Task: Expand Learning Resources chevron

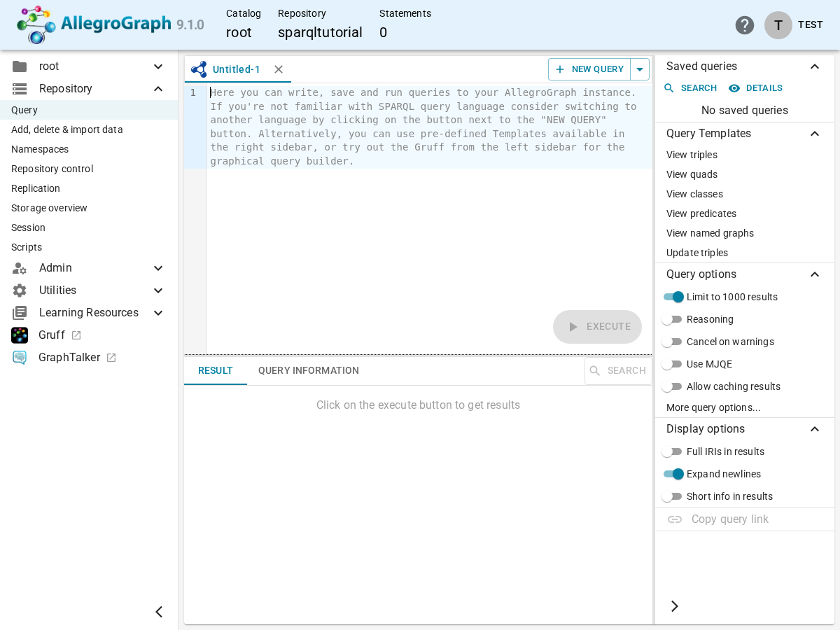Action: click(158, 313)
